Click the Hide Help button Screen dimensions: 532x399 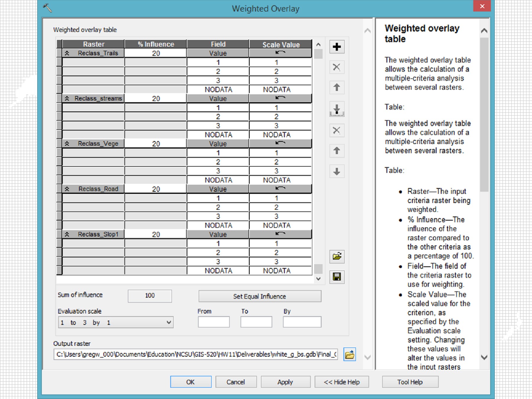[x=342, y=382]
